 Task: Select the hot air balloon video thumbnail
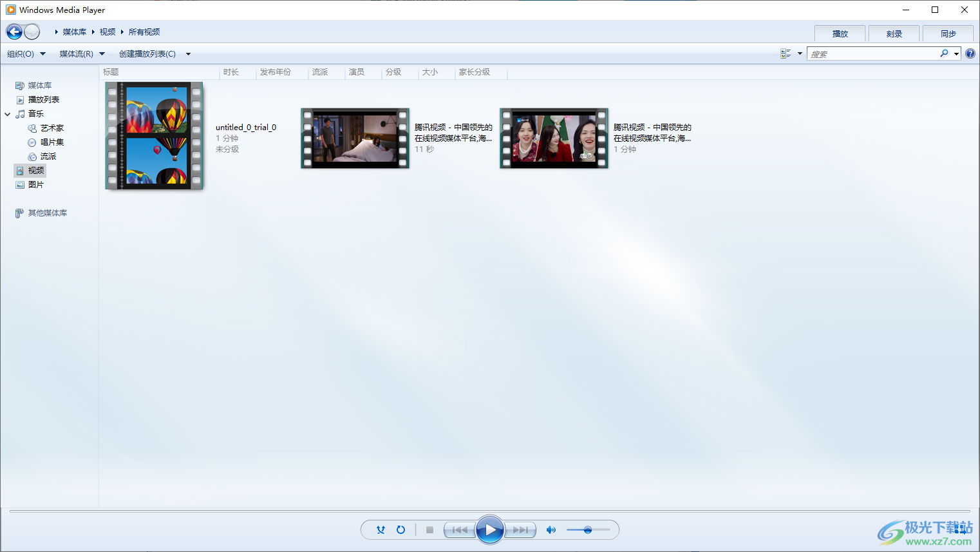[155, 135]
